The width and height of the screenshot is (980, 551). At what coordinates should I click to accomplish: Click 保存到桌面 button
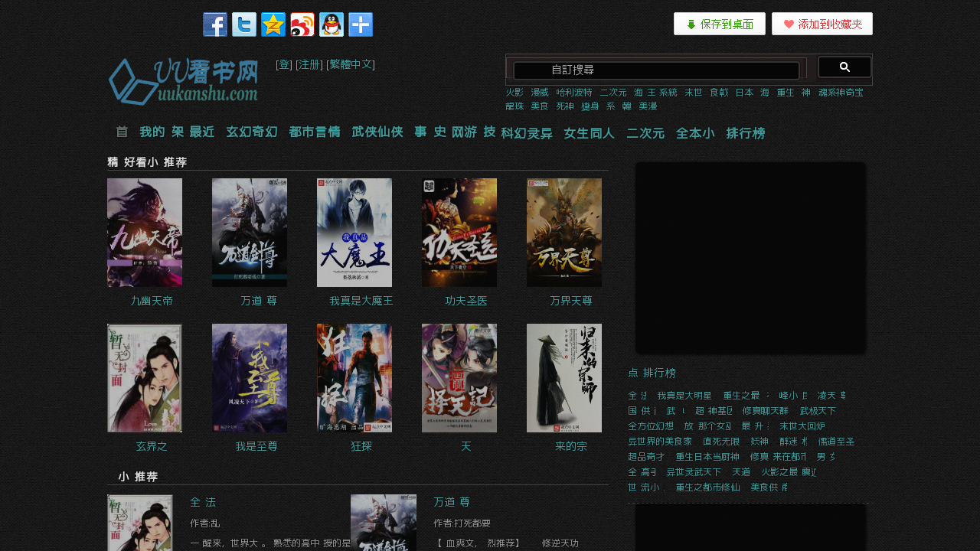(x=720, y=24)
